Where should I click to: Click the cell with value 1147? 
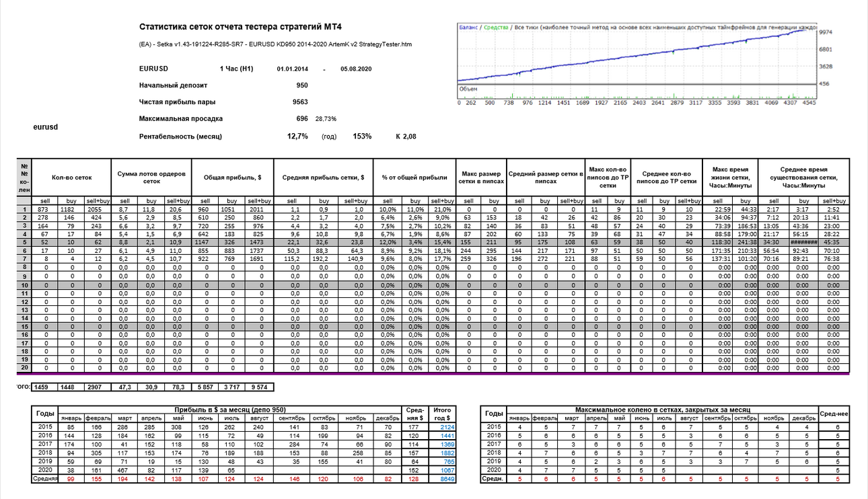point(205,242)
